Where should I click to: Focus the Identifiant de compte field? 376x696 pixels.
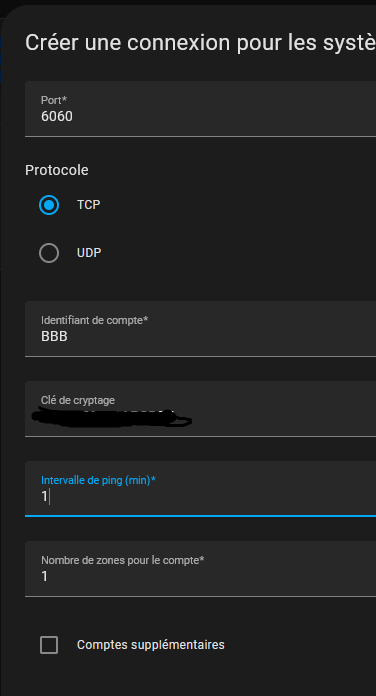point(200,328)
